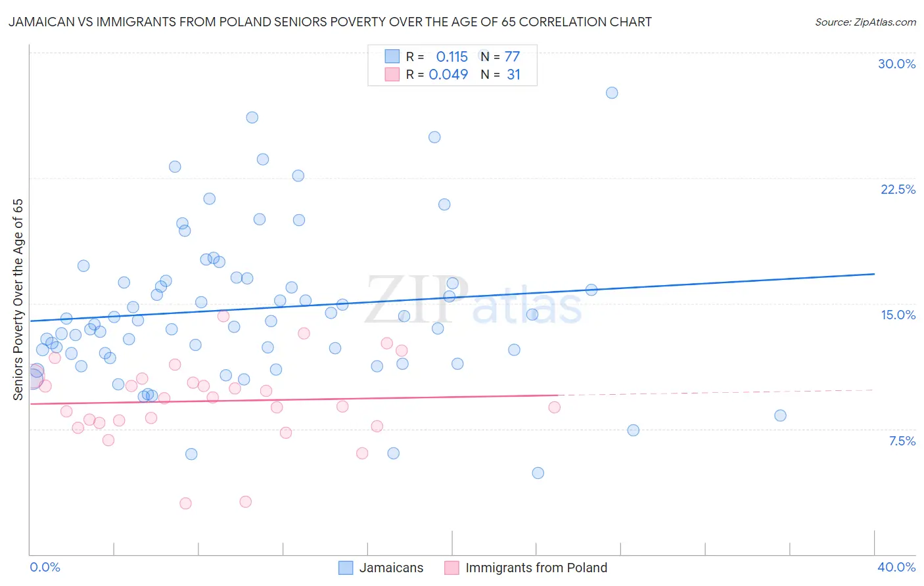Image resolution: width=924 pixels, height=586 pixels.
Task: Click the blue point farthest right near 8%
Action: pyautogui.click(x=780, y=415)
